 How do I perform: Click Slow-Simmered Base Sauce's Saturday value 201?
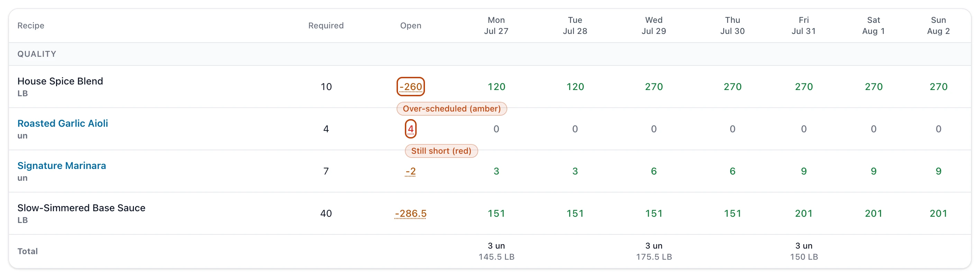click(873, 213)
